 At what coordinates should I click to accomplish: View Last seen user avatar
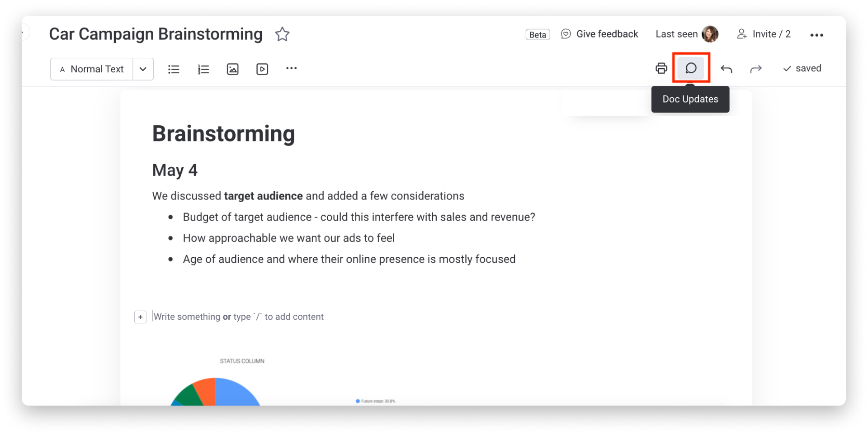point(710,34)
